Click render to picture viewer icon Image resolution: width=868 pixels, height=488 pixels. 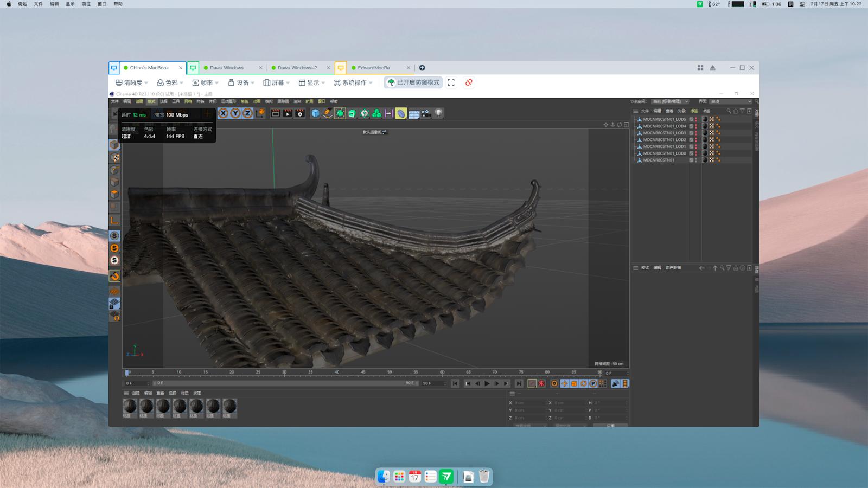tap(288, 113)
